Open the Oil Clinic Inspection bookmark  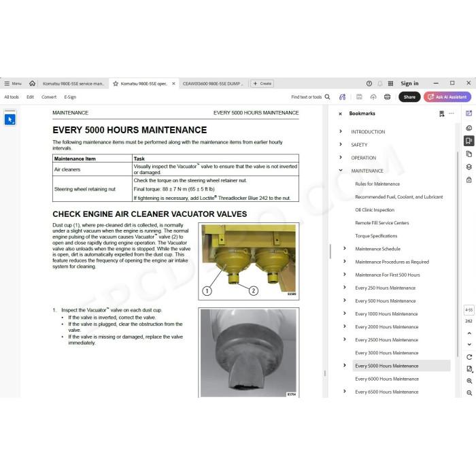[x=375, y=209]
